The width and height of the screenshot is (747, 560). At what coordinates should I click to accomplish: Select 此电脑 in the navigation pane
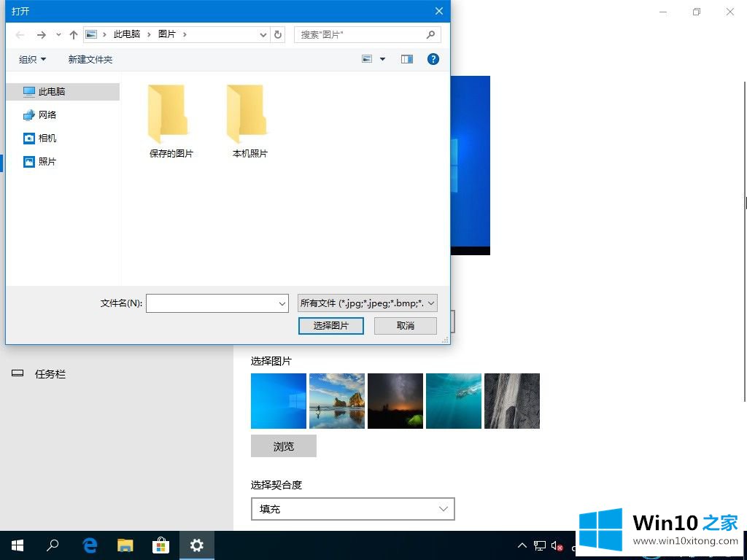[x=52, y=92]
